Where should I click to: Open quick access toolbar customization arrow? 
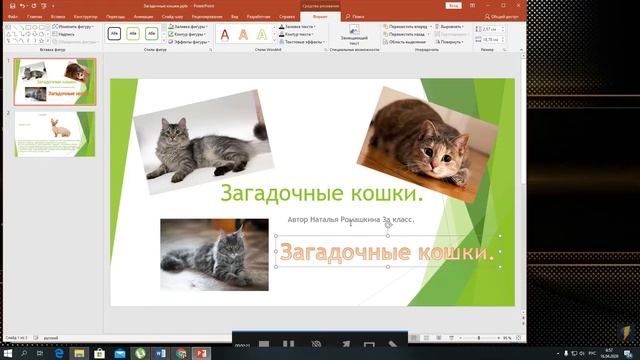click(53, 6)
